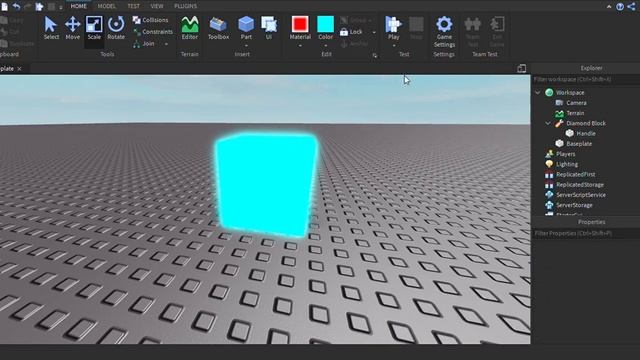This screenshot has width=640, height=360.
Task: Click the Properties panel header
Action: [x=591, y=222]
